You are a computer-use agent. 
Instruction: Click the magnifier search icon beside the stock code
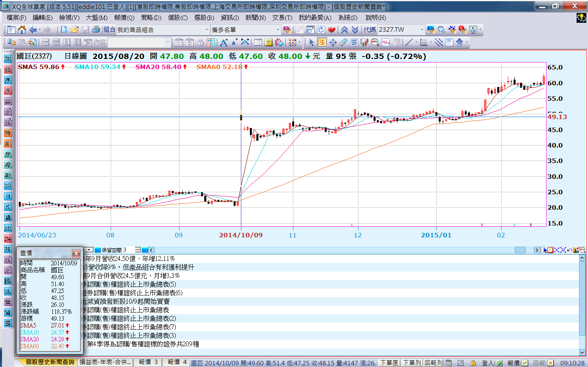coord(441,30)
